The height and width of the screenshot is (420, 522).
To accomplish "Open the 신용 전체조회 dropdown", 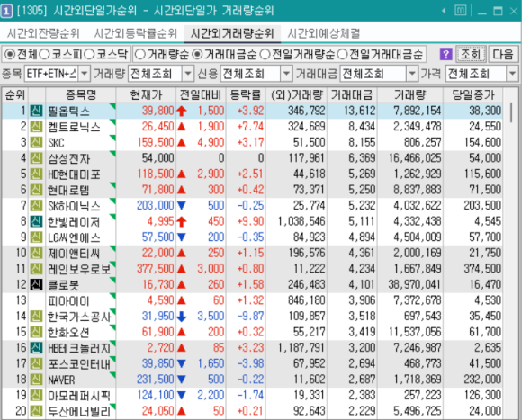I will [x=286, y=74].
